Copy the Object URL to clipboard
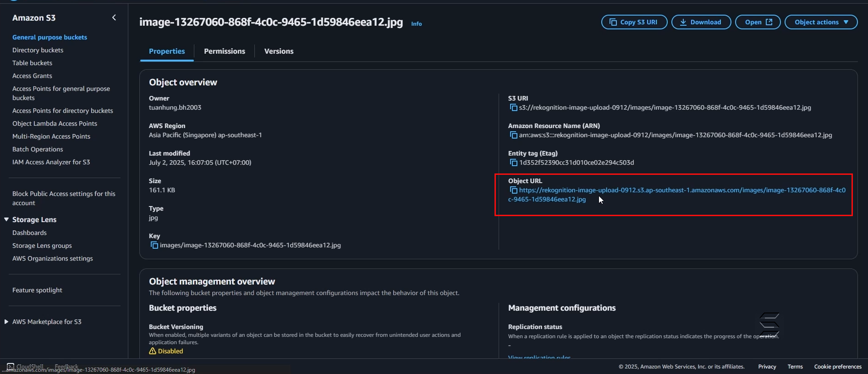Viewport: 868px width, 374px height. tap(514, 190)
